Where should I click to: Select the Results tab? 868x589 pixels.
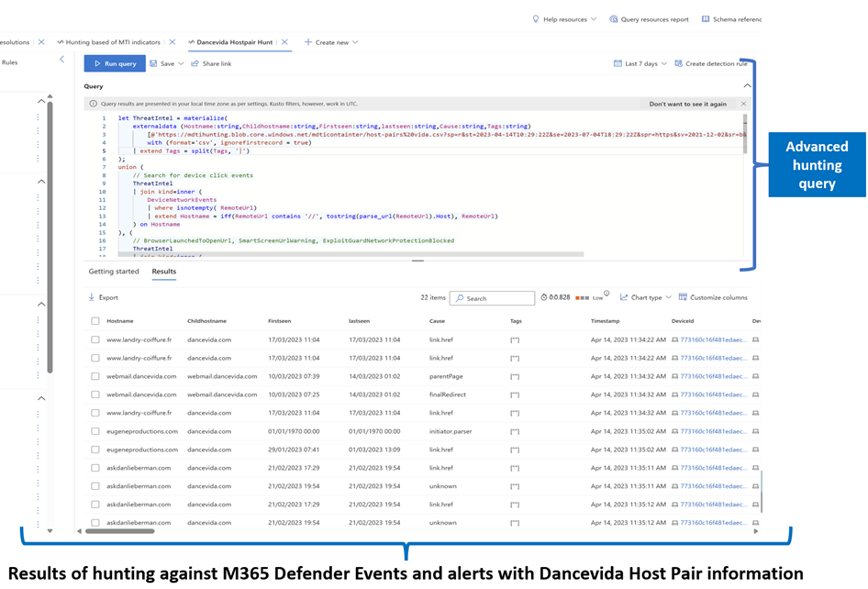pyautogui.click(x=164, y=272)
